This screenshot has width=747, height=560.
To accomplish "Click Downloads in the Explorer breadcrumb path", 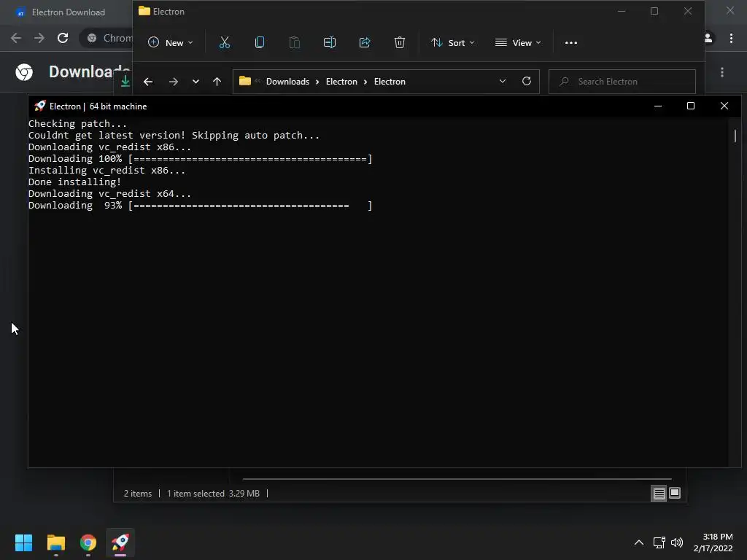I will click(287, 82).
